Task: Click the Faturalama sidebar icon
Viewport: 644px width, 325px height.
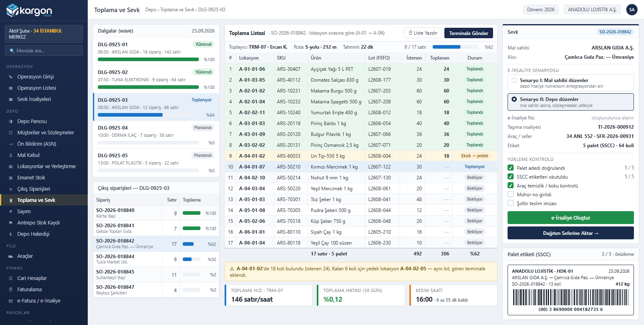Action: [10, 290]
